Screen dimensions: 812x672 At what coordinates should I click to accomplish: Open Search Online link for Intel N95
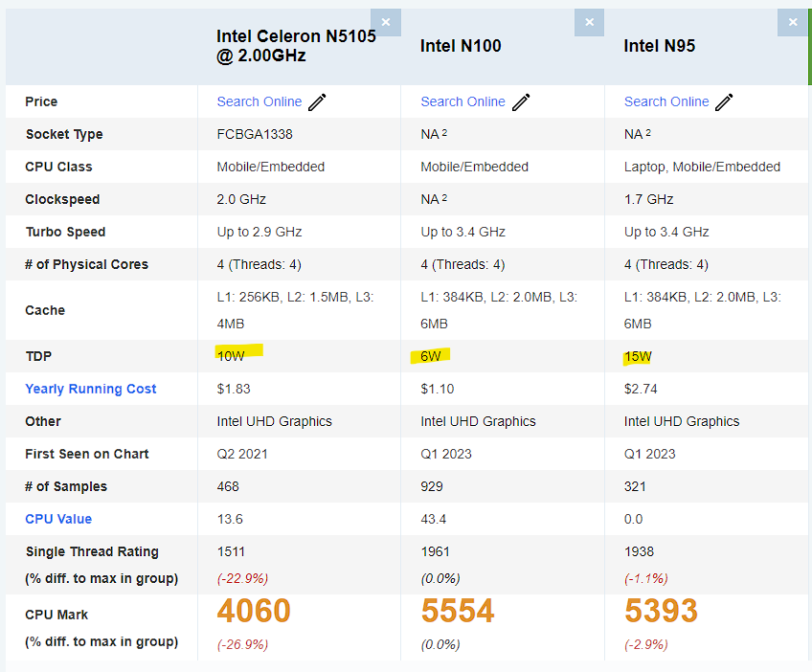(x=666, y=101)
